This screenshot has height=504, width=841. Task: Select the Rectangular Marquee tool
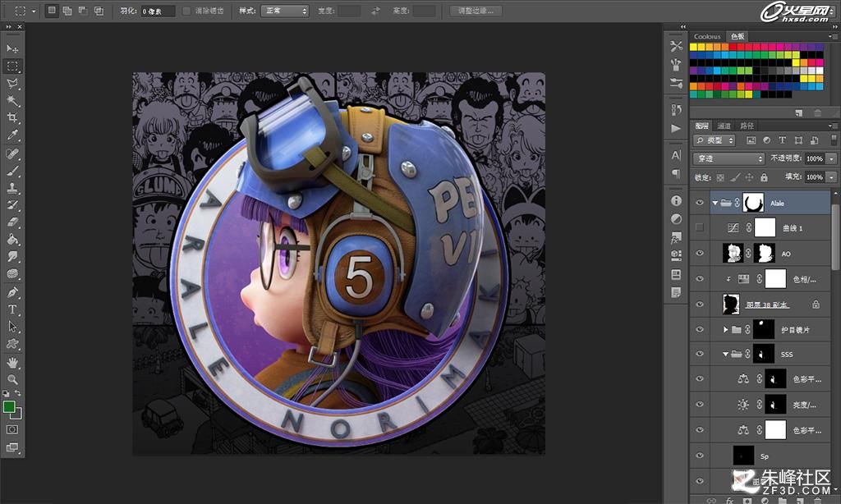11,66
